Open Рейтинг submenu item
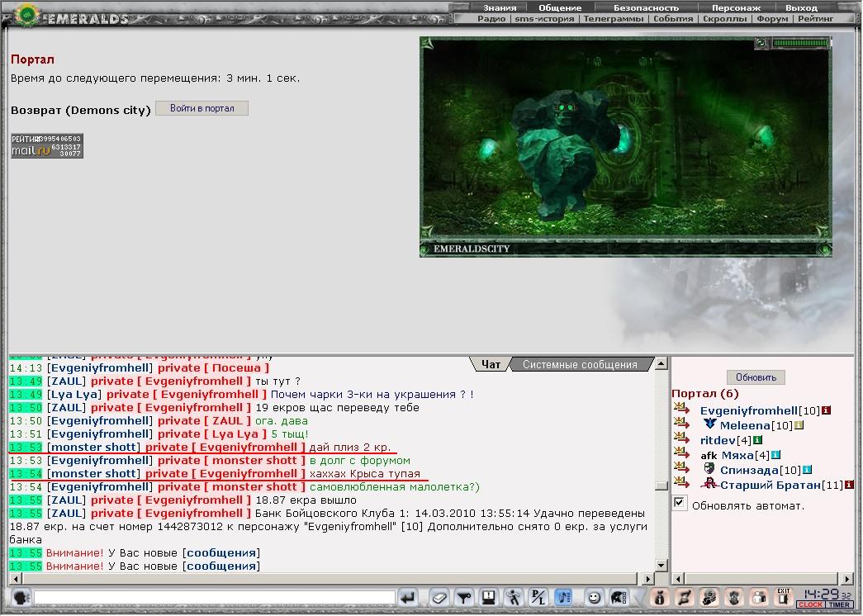Viewport: 863px width, 616px height. [x=816, y=19]
